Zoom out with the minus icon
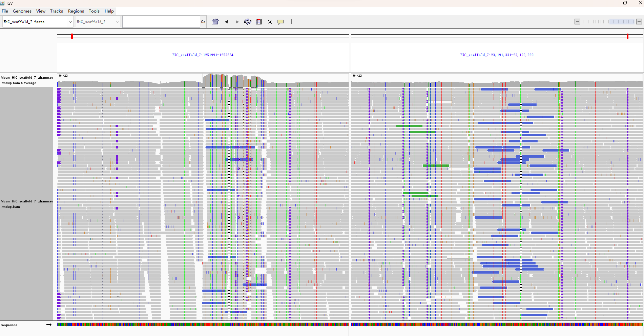This screenshot has height=336, width=644. [x=578, y=22]
